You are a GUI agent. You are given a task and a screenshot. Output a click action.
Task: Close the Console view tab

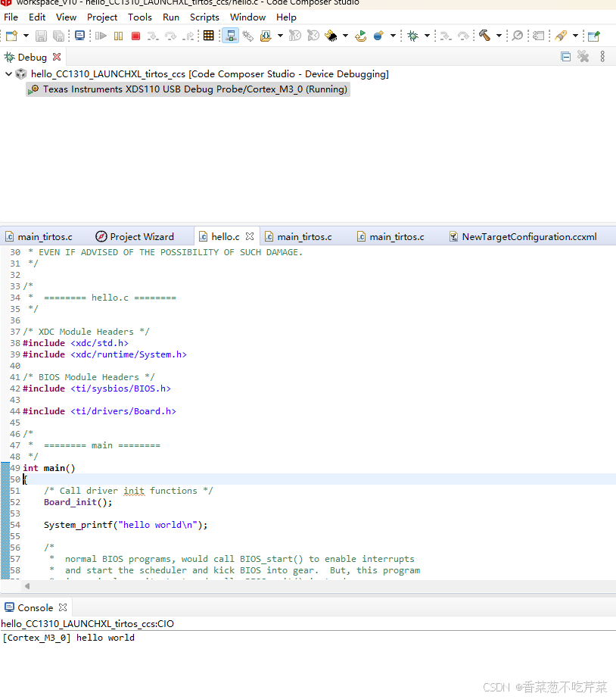pos(63,607)
